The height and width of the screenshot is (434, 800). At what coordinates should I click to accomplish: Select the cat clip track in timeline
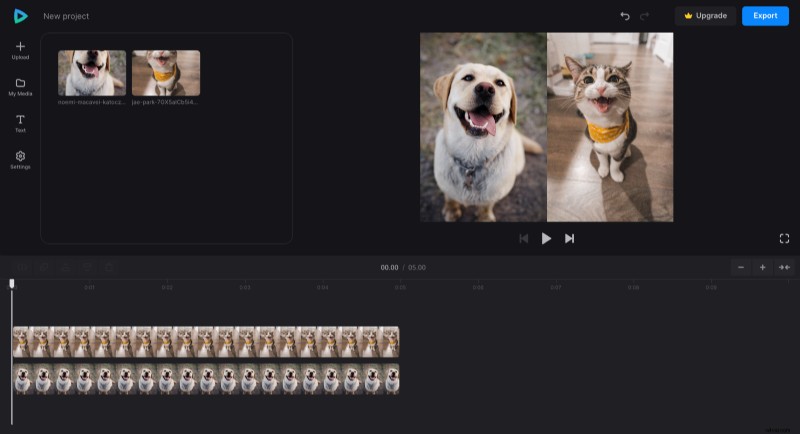[206, 342]
